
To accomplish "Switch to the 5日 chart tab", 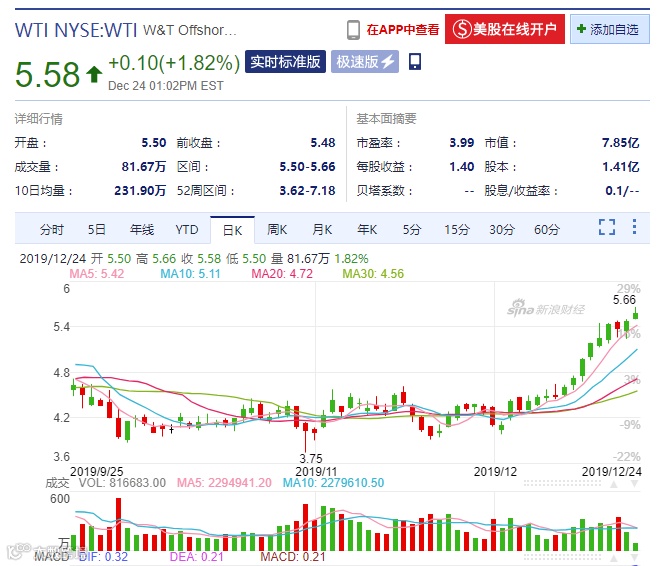I will (x=96, y=229).
